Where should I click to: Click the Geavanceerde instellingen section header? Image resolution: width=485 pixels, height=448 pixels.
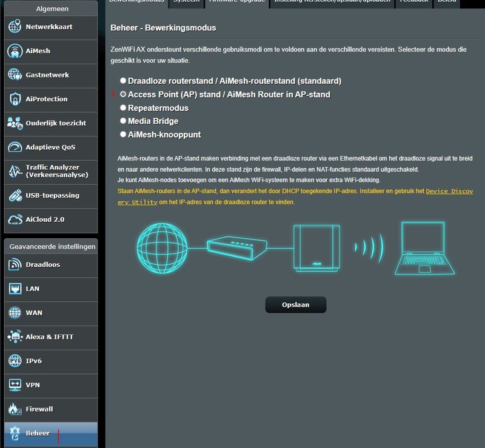click(x=51, y=247)
